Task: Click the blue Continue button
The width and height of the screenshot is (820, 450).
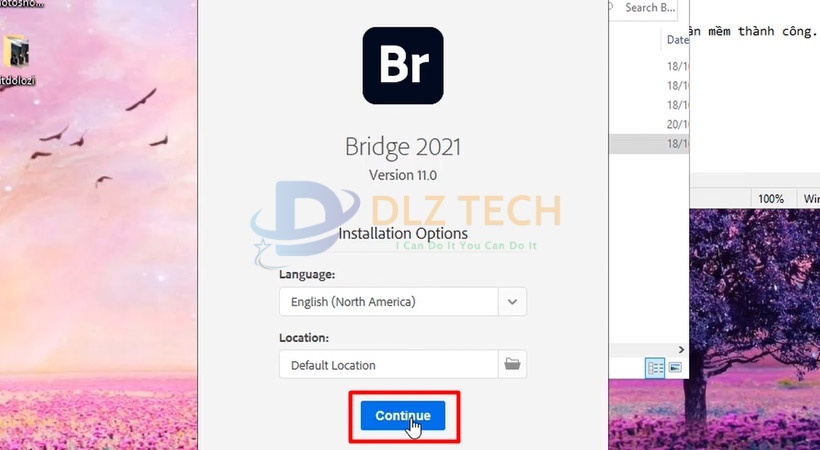Action: point(403,415)
